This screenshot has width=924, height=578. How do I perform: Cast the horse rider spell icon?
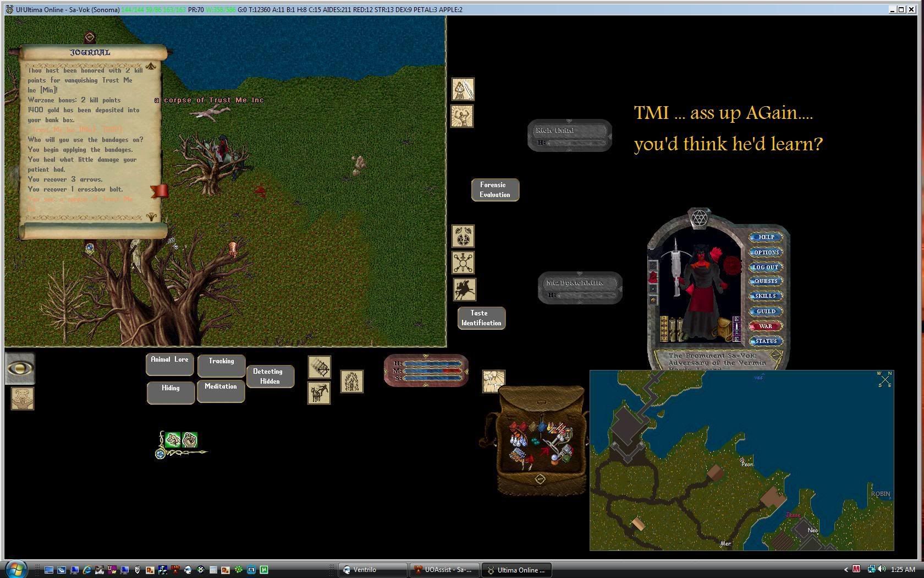tap(464, 290)
